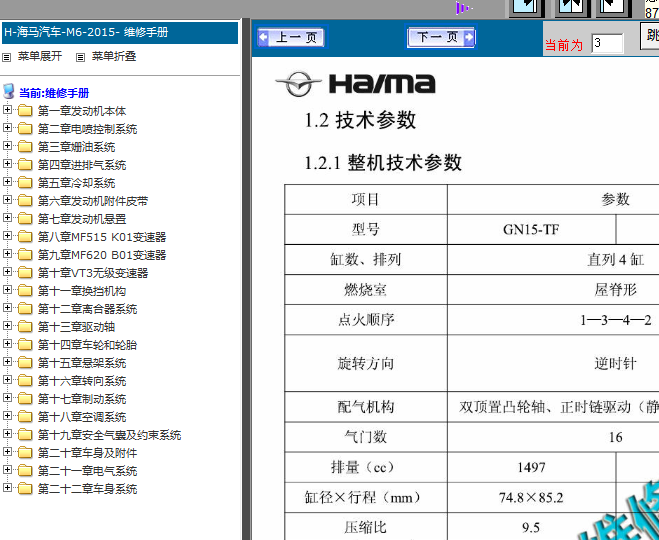Click the folder icon for 第八章MF515 K01变速器
The image size is (659, 540).
click(25, 237)
